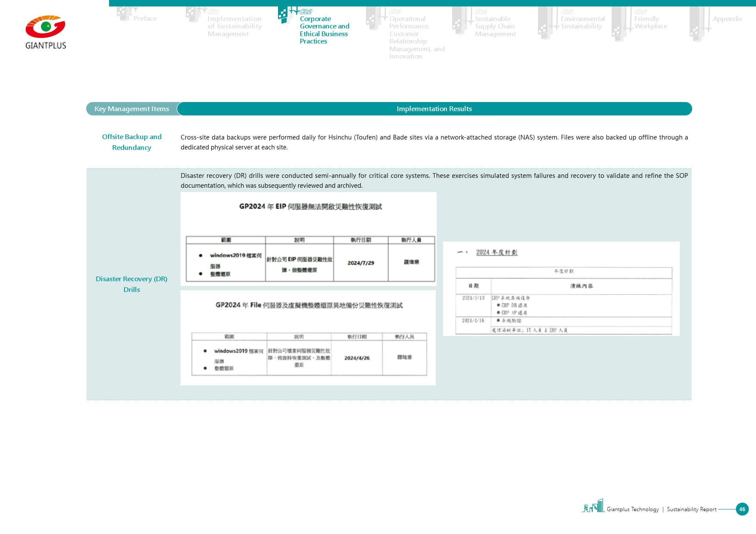The image size is (756, 534).
Task: Click the page number 46 badge
Action: pyautogui.click(x=742, y=509)
